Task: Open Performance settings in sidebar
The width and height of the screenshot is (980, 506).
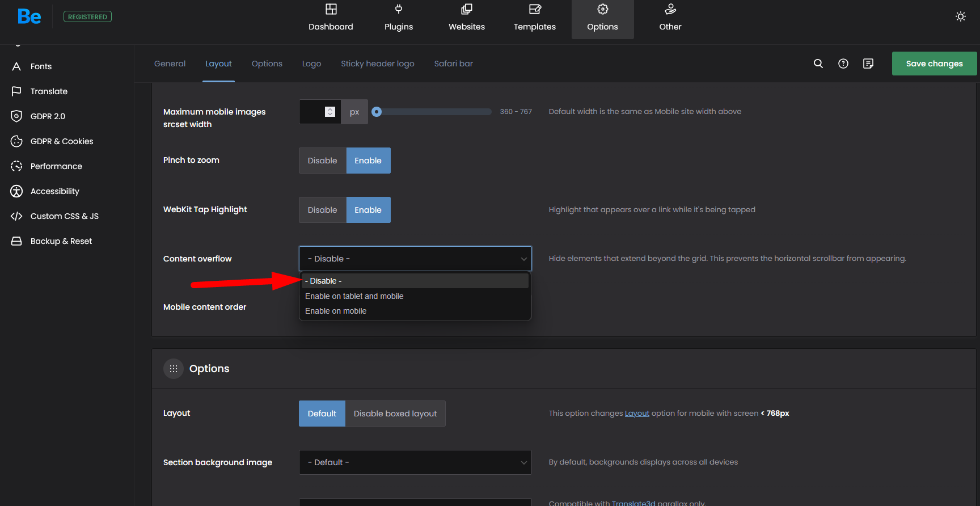Action: (x=56, y=166)
